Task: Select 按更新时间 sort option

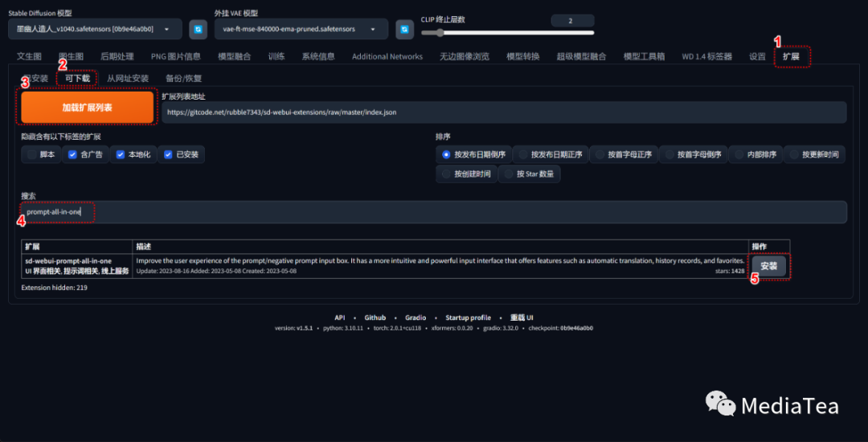Action: pyautogui.click(x=815, y=155)
